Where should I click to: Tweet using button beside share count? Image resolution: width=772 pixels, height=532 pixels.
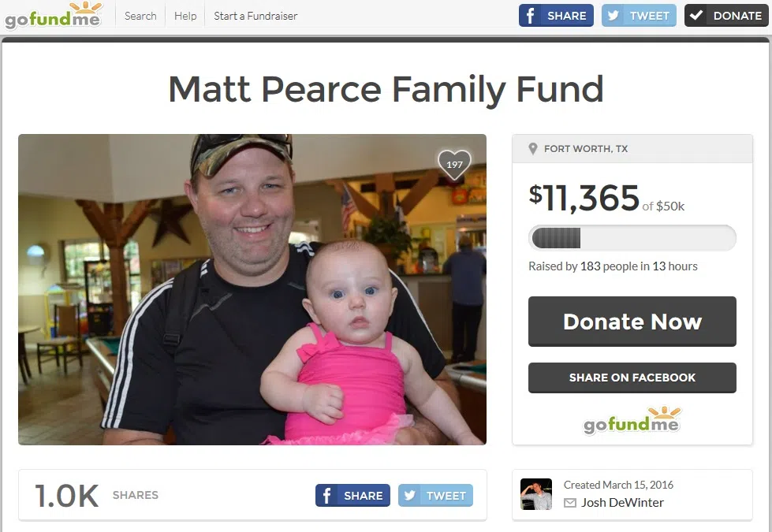pos(435,495)
